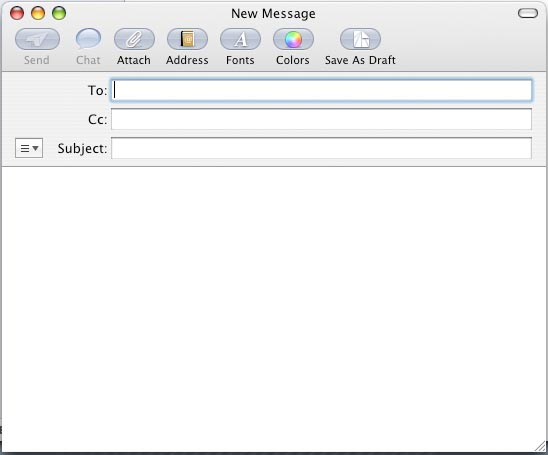The width and height of the screenshot is (548, 455).
Task: Click the Subject text field
Action: point(322,148)
